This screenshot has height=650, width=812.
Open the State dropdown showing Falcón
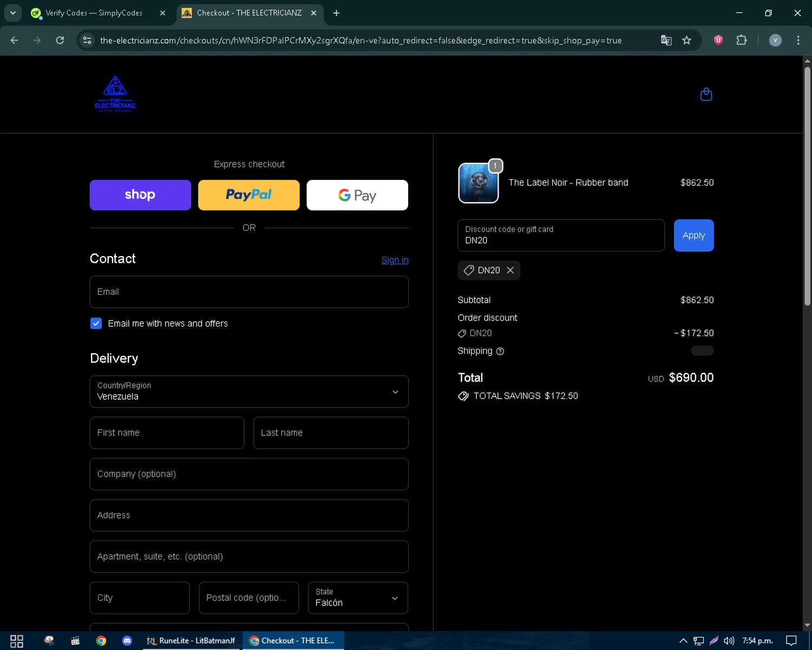(358, 598)
